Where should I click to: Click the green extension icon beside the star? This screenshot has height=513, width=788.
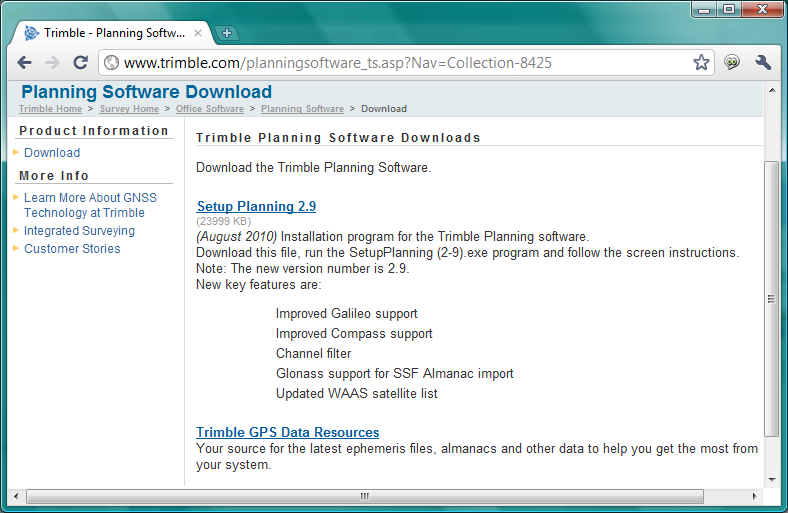[732, 62]
